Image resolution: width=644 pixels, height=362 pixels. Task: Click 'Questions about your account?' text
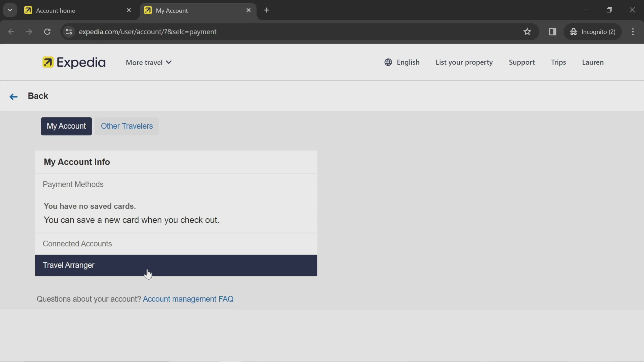pos(89,299)
